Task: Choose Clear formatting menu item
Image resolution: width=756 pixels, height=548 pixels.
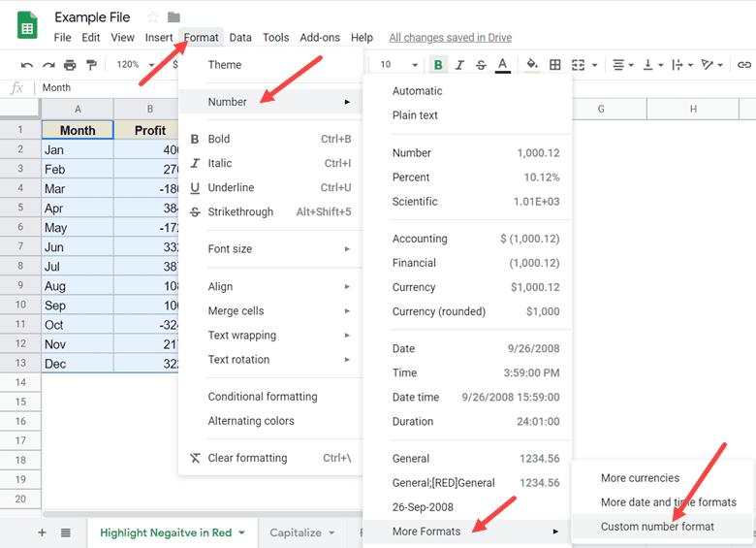Action: pos(270,458)
